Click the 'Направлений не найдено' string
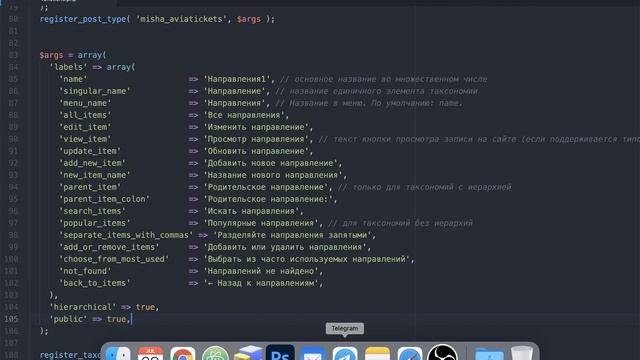This screenshot has height=360, width=640. (x=261, y=271)
